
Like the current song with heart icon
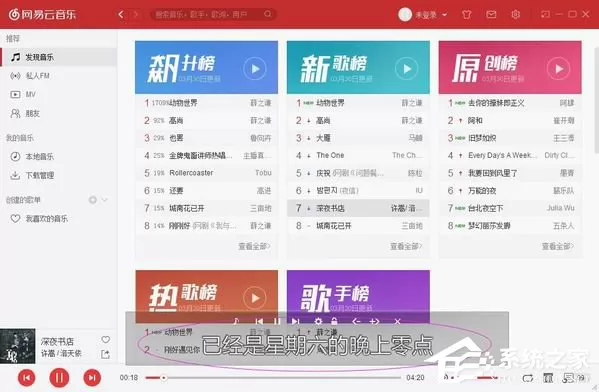pos(106,339)
